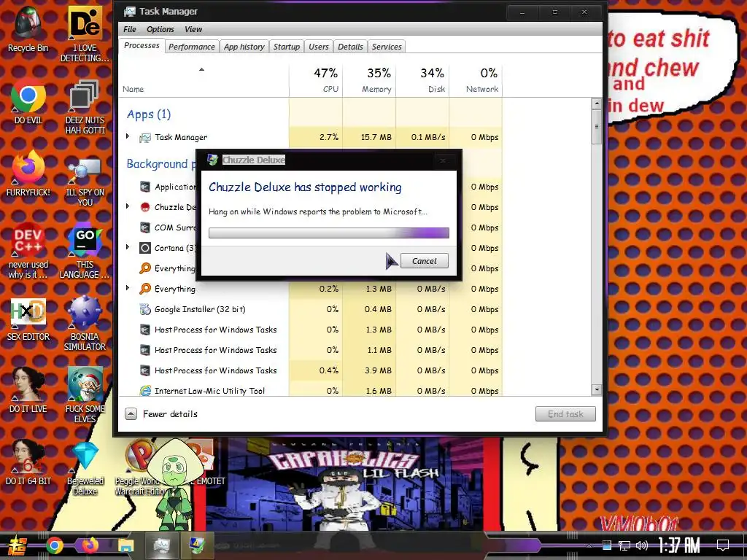Select the Firefox 'FURRYFUCK!' desktop icon
This screenshot has width=747, height=560.
coord(28,173)
